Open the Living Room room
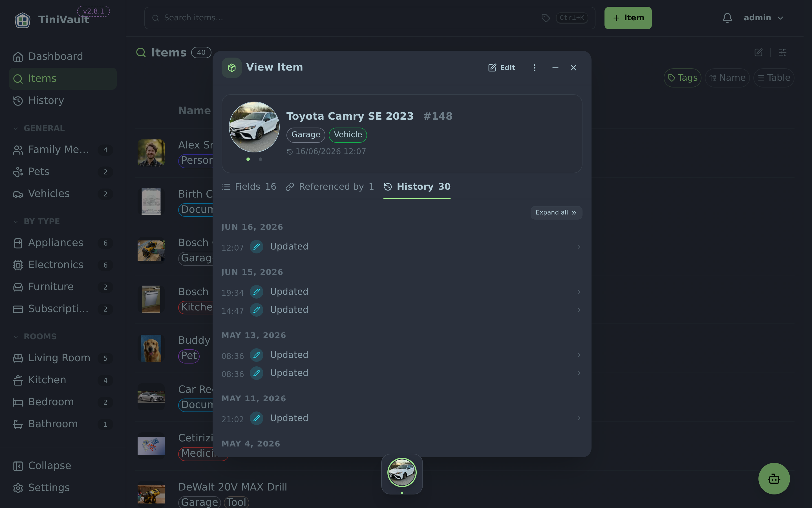The width and height of the screenshot is (812, 508). pyautogui.click(x=63, y=358)
